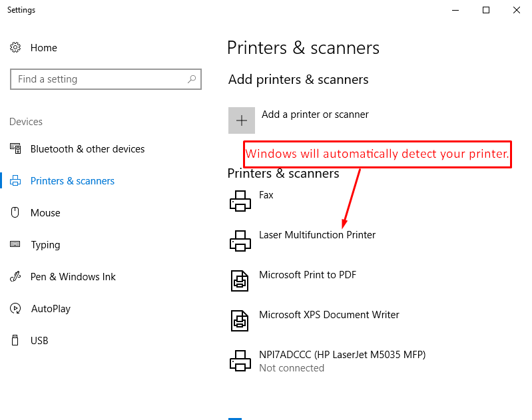The height and width of the screenshot is (420, 532).
Task: Click the Microsoft Print to PDF icon
Action: pyautogui.click(x=240, y=281)
